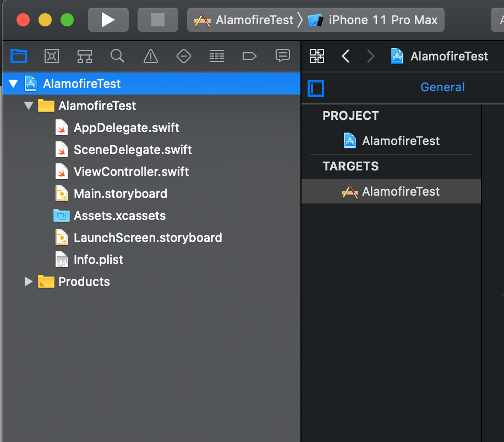Select root AlamofireTest project in navigator
Screen dimensions: 504x442
tap(151, 84)
